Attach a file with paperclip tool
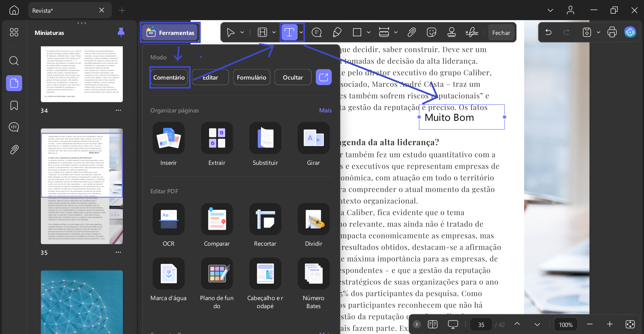Viewport: 644px width, 334px height. tap(411, 33)
